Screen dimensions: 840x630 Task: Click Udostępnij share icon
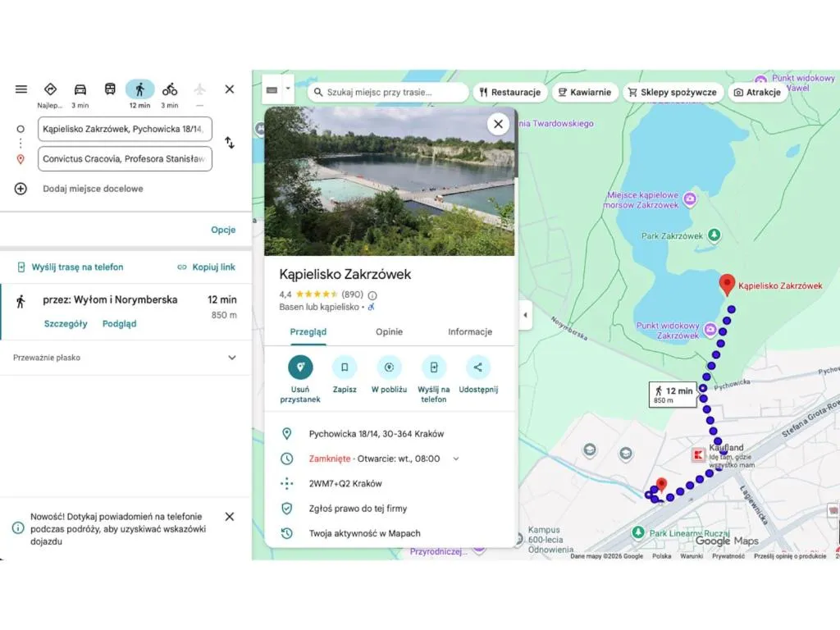pyautogui.click(x=478, y=367)
